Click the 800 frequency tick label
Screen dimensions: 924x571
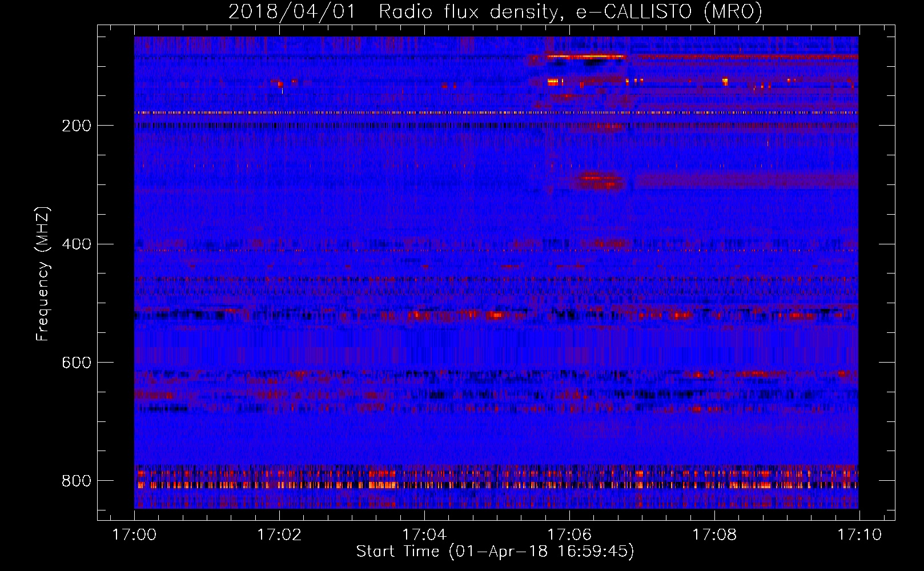click(77, 481)
